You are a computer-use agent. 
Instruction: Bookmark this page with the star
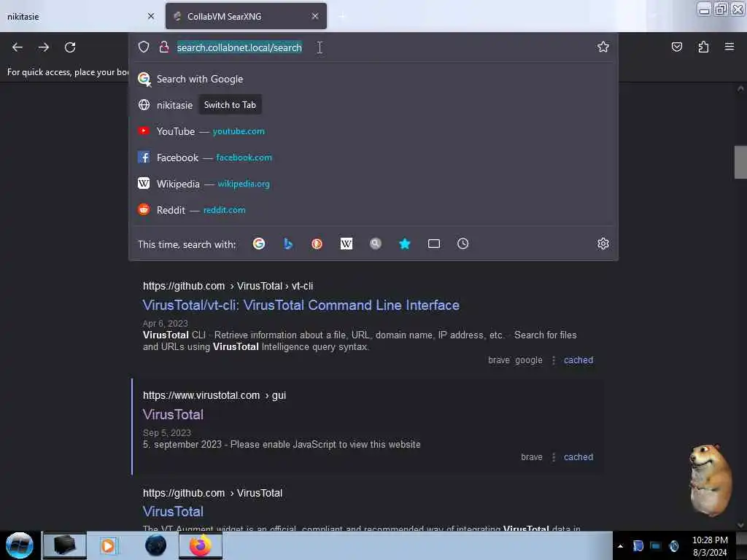603,47
